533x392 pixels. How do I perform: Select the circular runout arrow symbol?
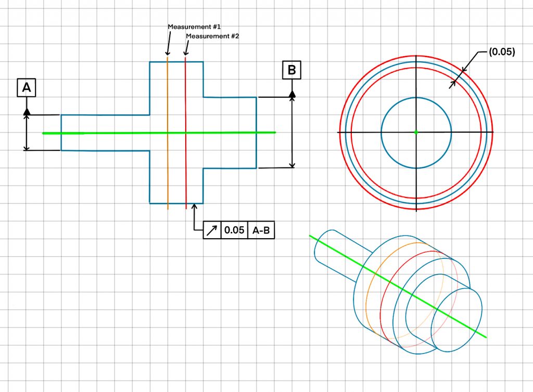click(212, 230)
